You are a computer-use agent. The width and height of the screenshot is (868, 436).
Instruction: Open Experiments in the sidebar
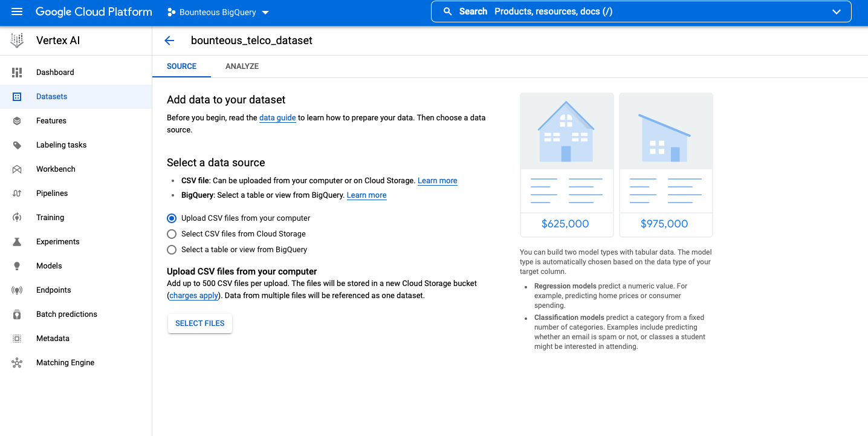tap(76, 242)
